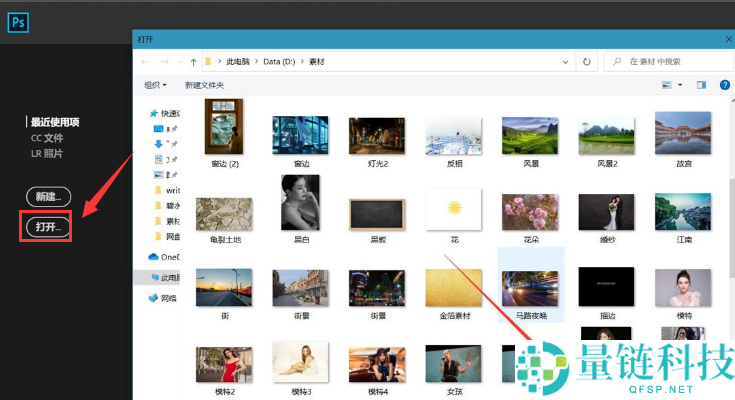Select 网络 in the navigation pane

coord(162,298)
